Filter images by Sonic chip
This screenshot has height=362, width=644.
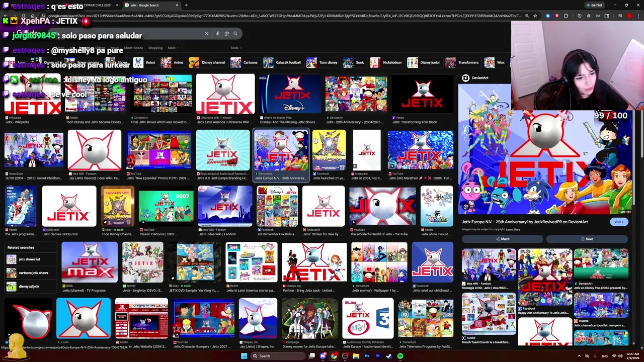tap(354, 63)
